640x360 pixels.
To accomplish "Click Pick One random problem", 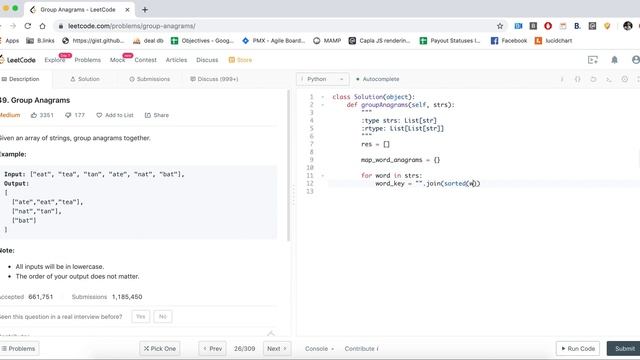I will (x=160, y=349).
